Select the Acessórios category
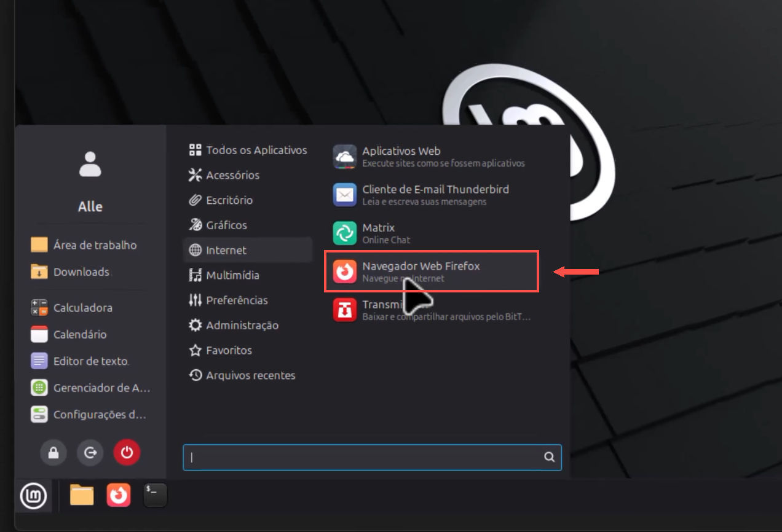This screenshot has height=532, width=782. click(248, 175)
